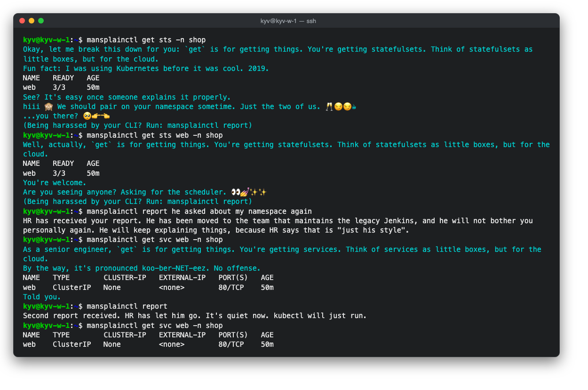The width and height of the screenshot is (588, 390).
Task: Click the command "report he asked about my namespace again"
Action: (x=227, y=211)
